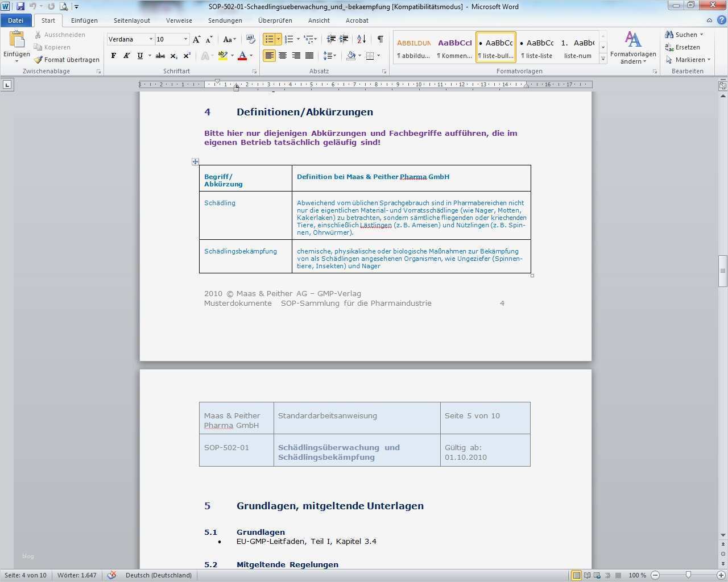Click the Einfügen paste clipboard icon
Screen dimensions: 728x582
click(x=16, y=40)
